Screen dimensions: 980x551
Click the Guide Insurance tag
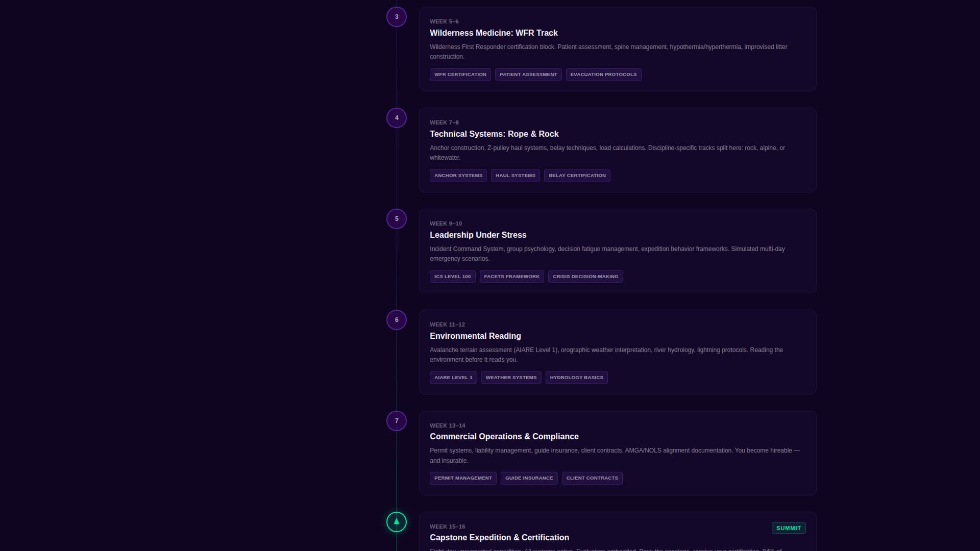(x=529, y=478)
